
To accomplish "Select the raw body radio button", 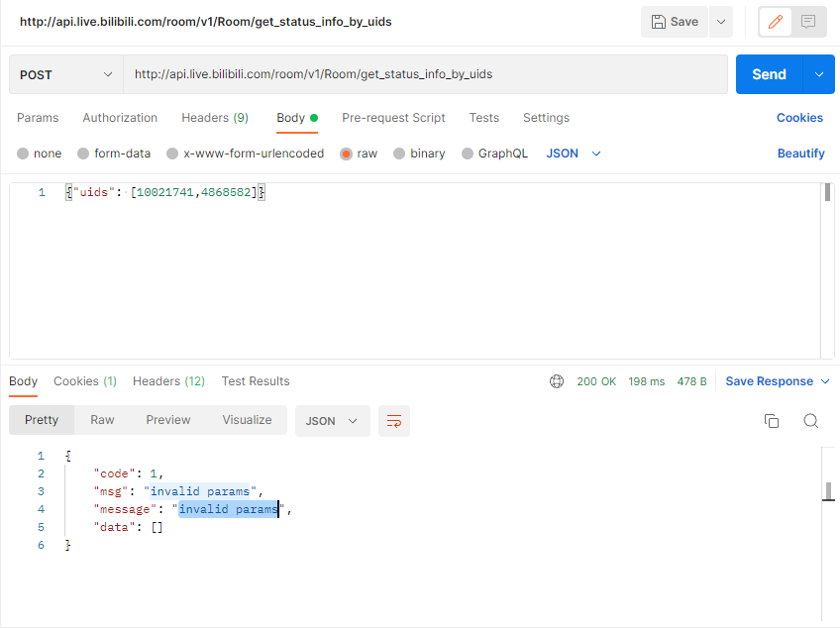I will pyautogui.click(x=344, y=153).
